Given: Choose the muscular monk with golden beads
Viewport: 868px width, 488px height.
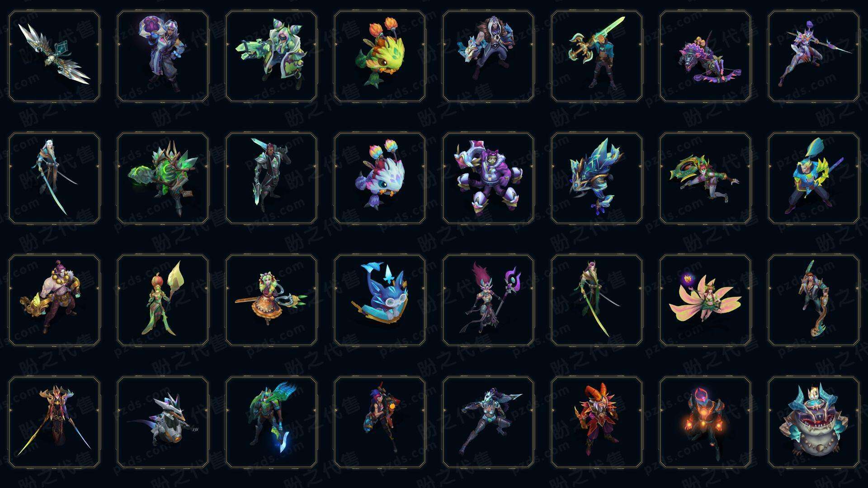Looking at the screenshot, I should 54,300.
